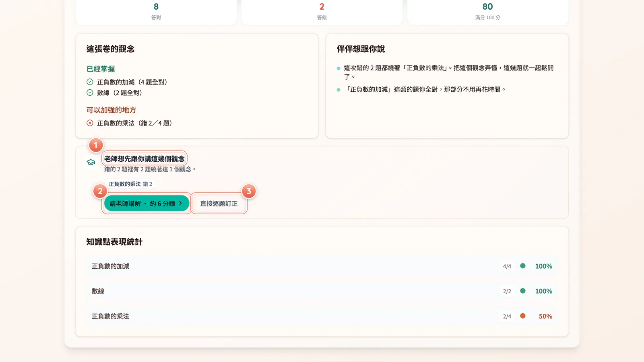Click text 錯的 2 題裡有 2 題繞著這 1 個觀念

tap(150, 169)
